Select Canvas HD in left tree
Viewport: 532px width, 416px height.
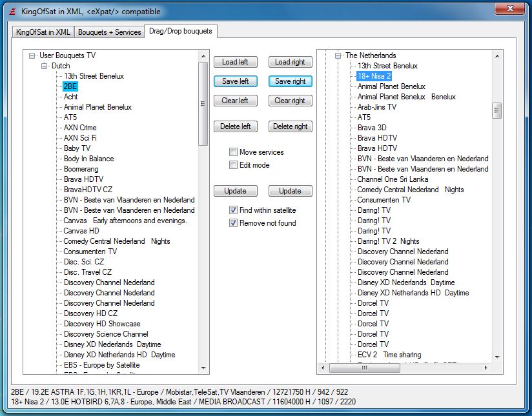point(81,231)
